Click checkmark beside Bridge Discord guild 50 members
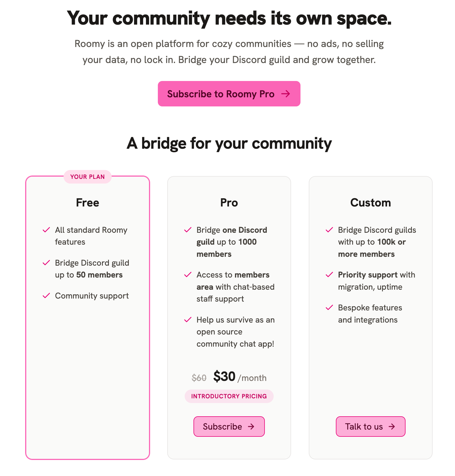Screen dimensions: 455x476 point(46,263)
